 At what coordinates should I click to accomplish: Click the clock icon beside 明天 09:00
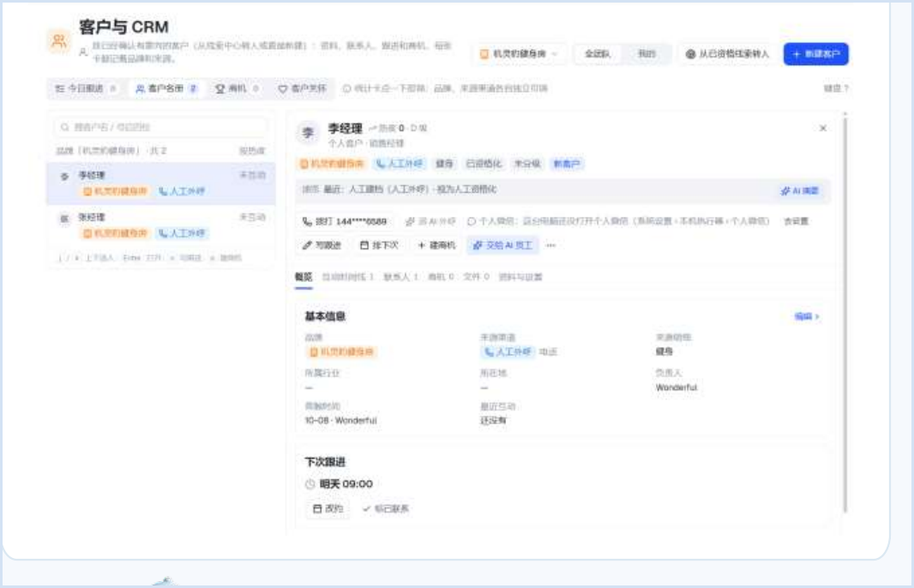tap(310, 484)
